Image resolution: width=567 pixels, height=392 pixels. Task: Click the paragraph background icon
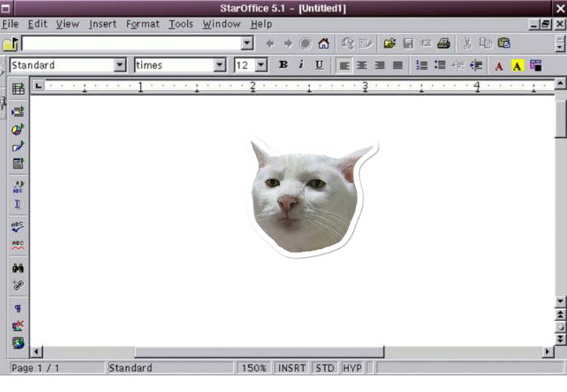click(535, 66)
